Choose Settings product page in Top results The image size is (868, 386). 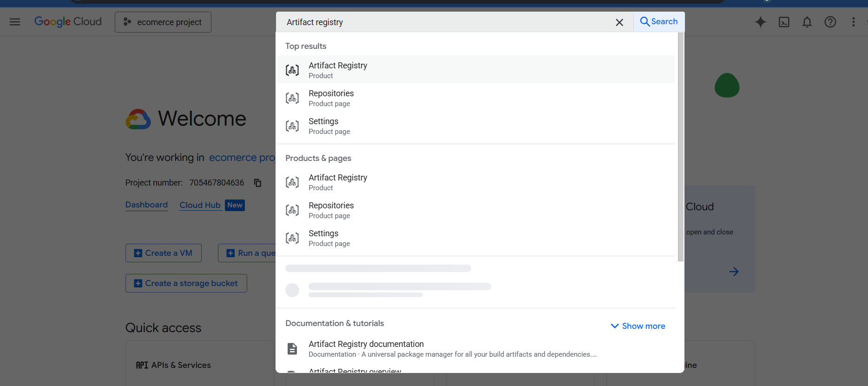point(323,126)
